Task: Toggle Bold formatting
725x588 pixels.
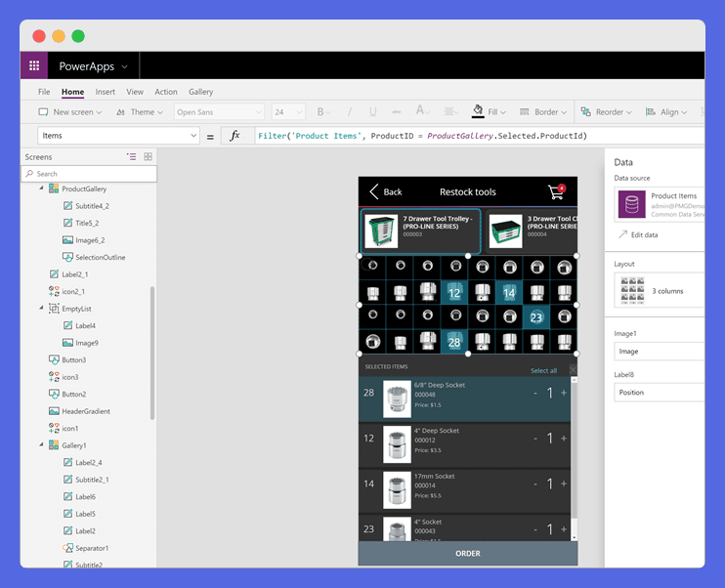Action: click(x=320, y=112)
